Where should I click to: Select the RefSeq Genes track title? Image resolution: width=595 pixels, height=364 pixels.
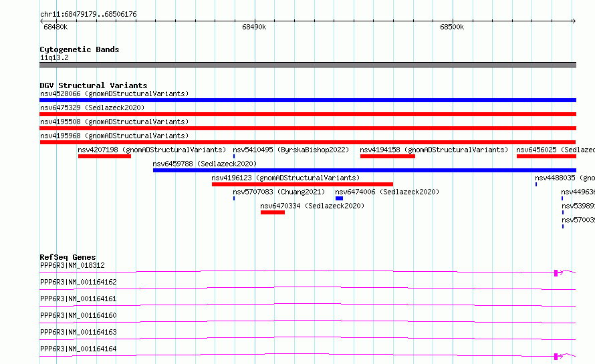pyautogui.click(x=68, y=257)
